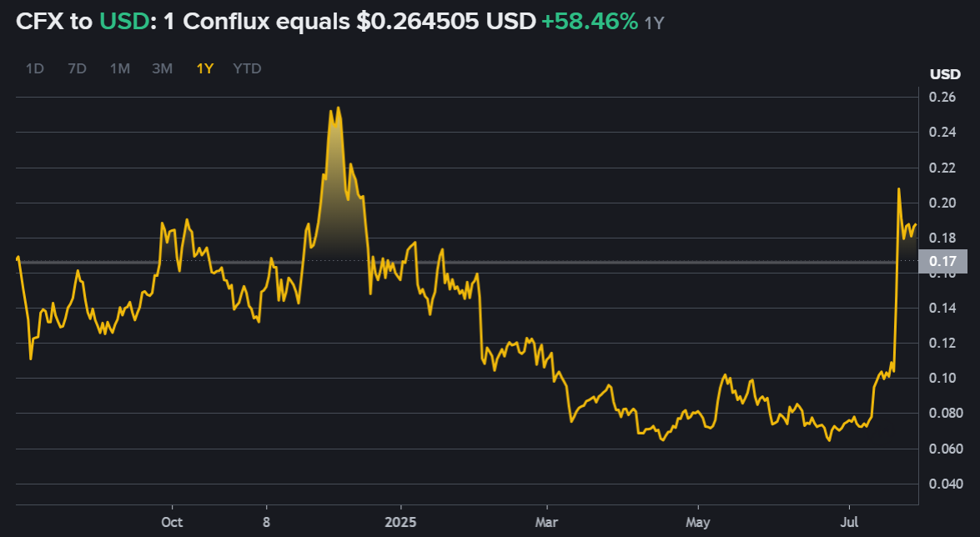The width and height of the screenshot is (980, 537).
Task: Click the 0.26 y-axis value
Action: (x=942, y=97)
